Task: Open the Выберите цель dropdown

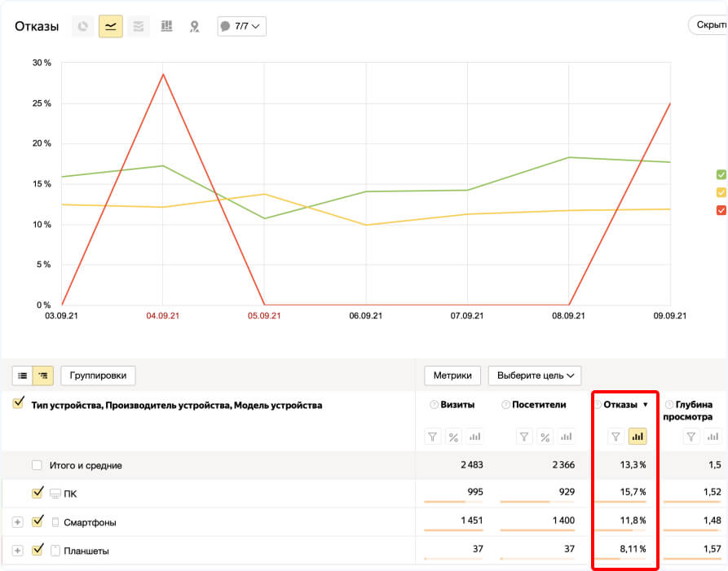Action: pyautogui.click(x=535, y=376)
